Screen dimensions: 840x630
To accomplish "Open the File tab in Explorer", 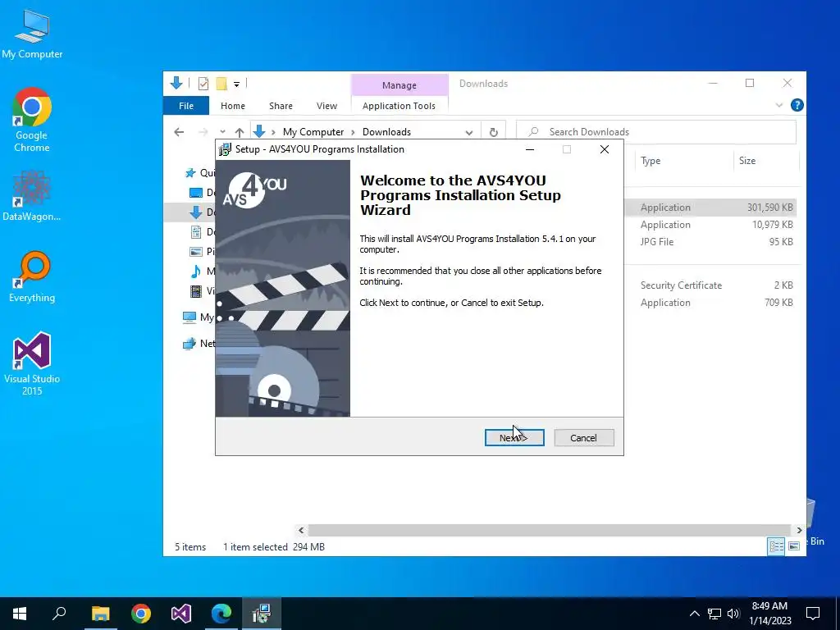I will point(186,106).
